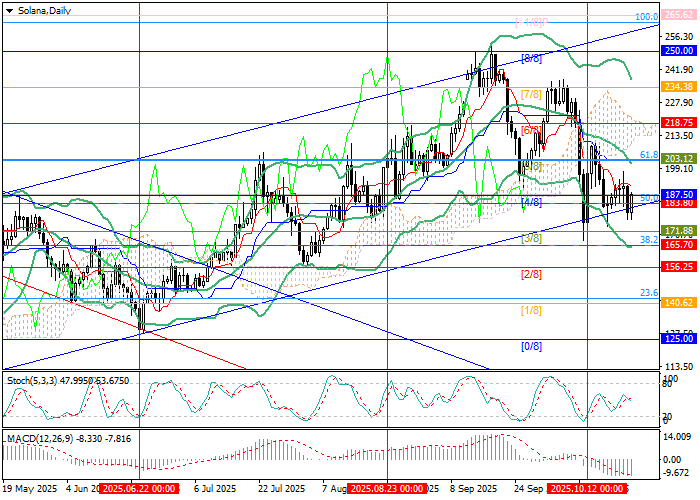This screenshot has width=700, height=500.
Task: Click the 213.50 price scale value
Action: 679,136
